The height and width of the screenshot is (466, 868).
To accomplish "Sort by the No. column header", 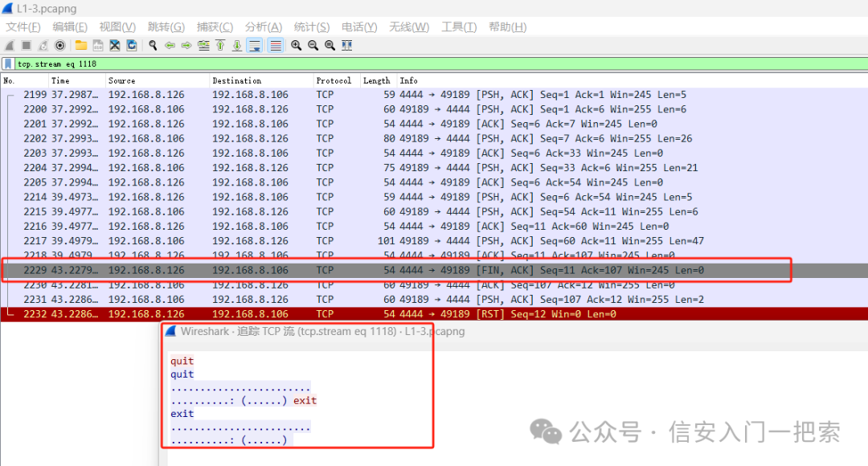I will pos(24,80).
